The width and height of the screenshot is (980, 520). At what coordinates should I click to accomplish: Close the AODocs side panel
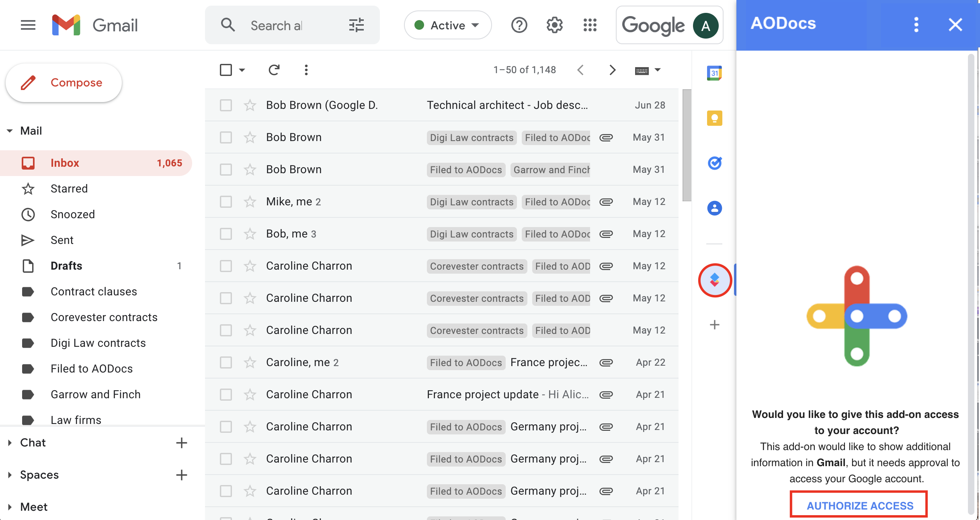pos(955,25)
